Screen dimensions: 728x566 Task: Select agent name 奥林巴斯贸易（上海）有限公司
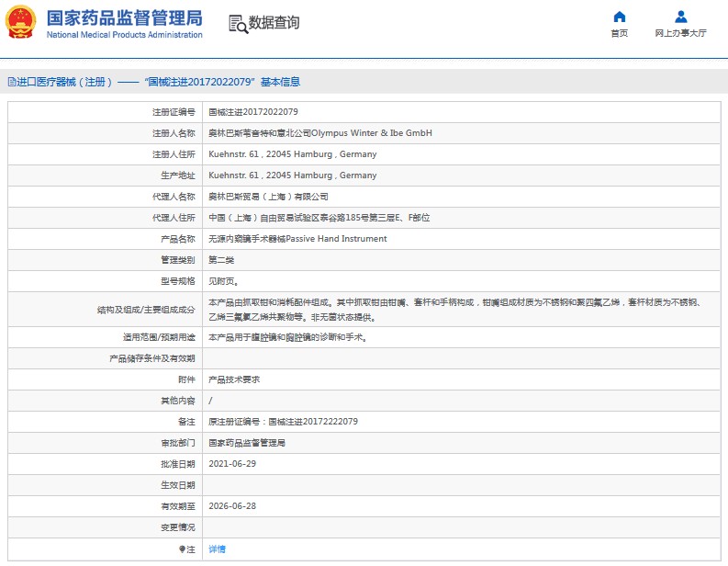[x=268, y=197]
